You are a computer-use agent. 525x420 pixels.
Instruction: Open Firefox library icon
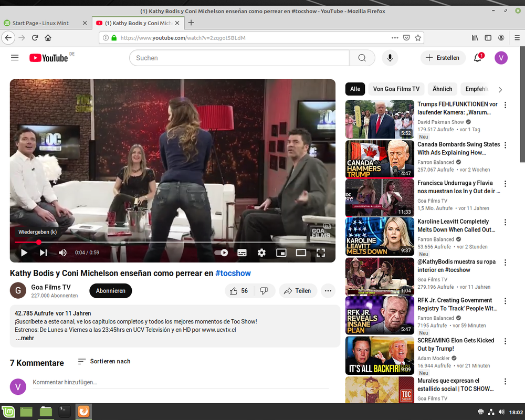click(x=475, y=38)
